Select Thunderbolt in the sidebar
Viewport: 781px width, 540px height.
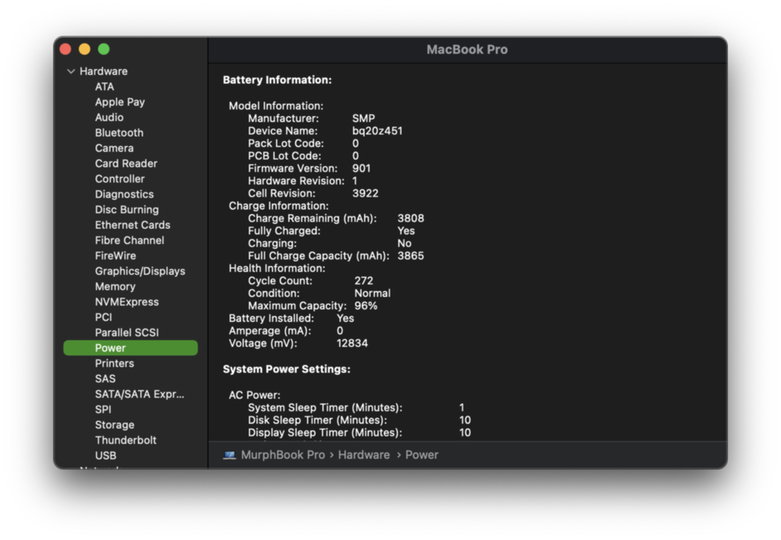click(x=126, y=440)
